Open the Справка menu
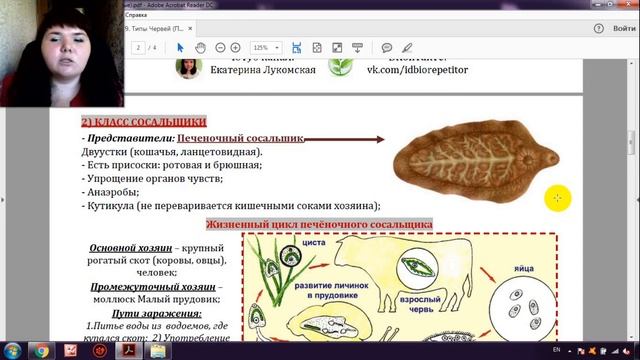 136,15
